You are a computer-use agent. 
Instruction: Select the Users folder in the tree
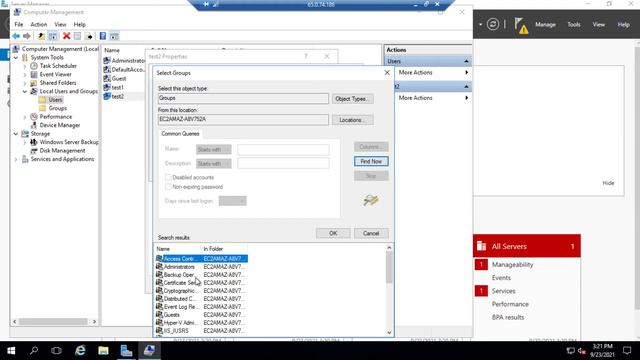point(56,100)
